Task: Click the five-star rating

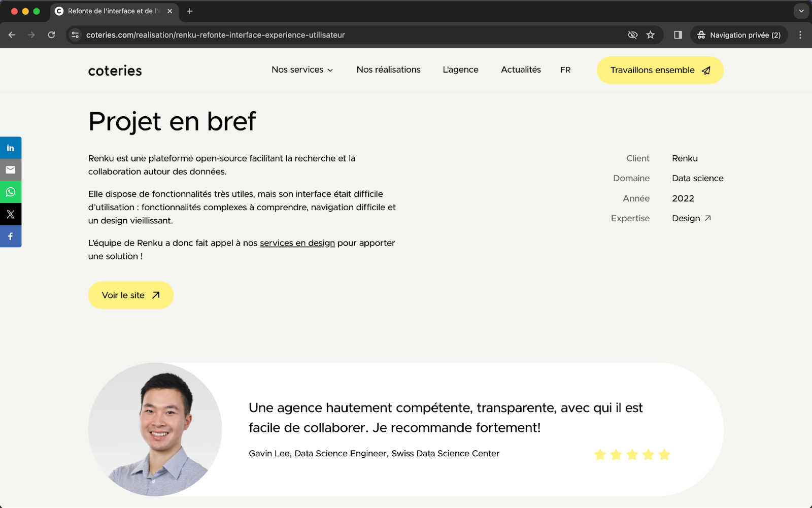Action: tap(632, 454)
